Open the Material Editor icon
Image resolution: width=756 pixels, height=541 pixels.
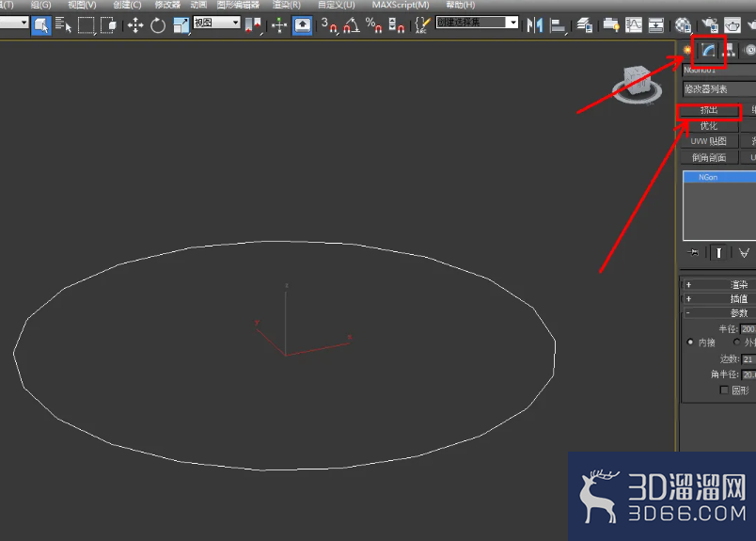click(683, 25)
